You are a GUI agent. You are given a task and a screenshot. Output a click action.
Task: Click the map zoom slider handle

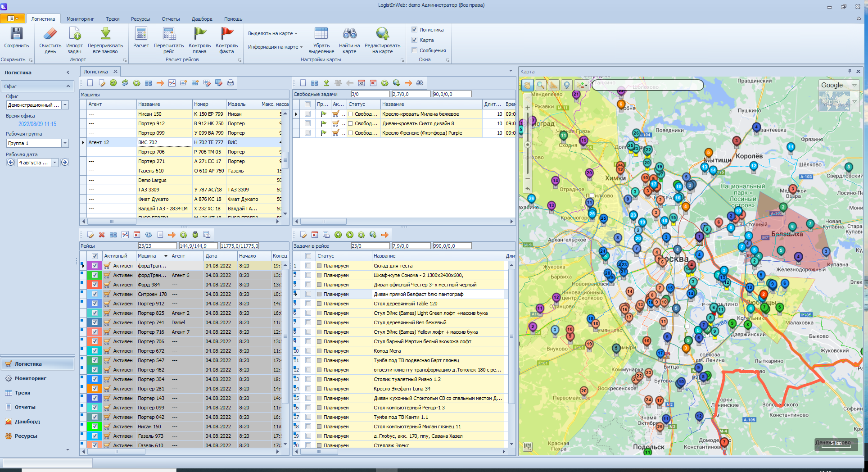(528, 145)
